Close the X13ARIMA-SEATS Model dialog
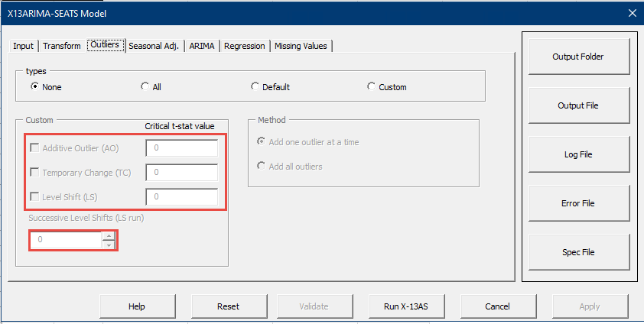This screenshot has height=324, width=644. point(633,13)
